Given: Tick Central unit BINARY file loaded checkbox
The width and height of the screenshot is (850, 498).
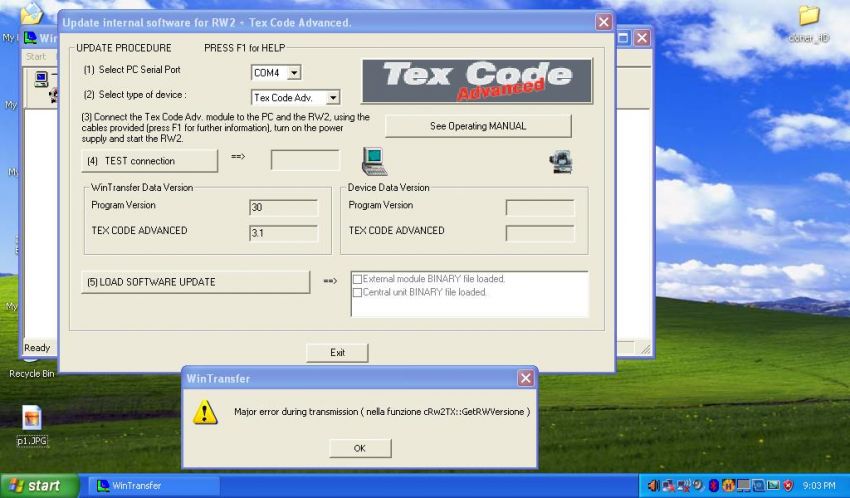Looking at the screenshot, I should click(x=357, y=293).
